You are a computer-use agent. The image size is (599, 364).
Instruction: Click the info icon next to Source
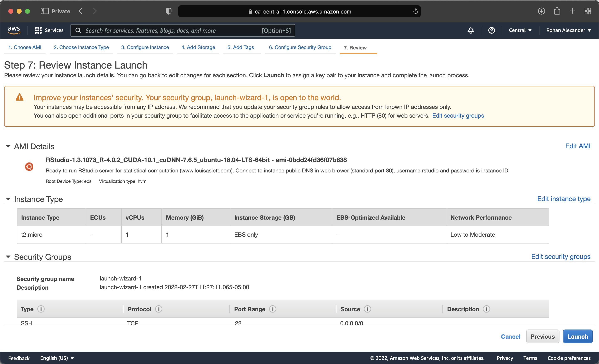(x=367, y=309)
